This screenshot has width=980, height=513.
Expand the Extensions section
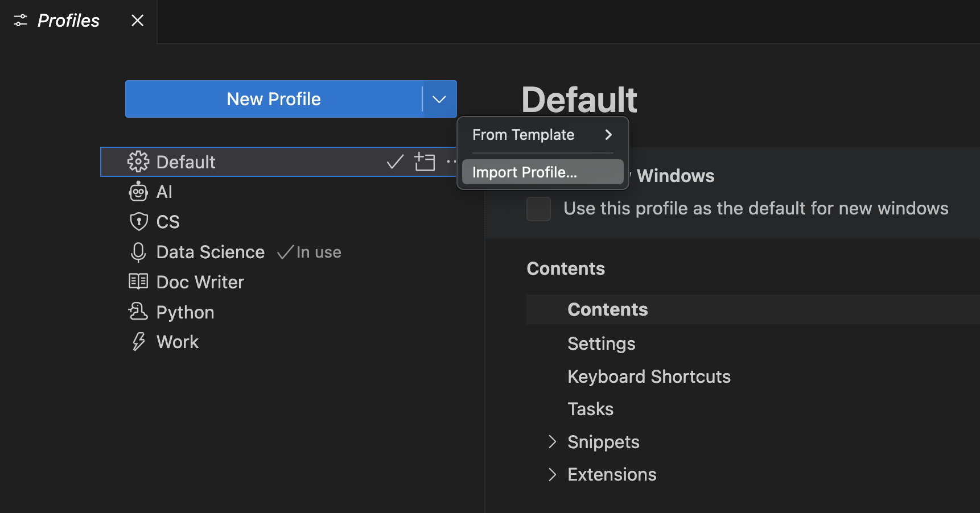pyautogui.click(x=552, y=474)
